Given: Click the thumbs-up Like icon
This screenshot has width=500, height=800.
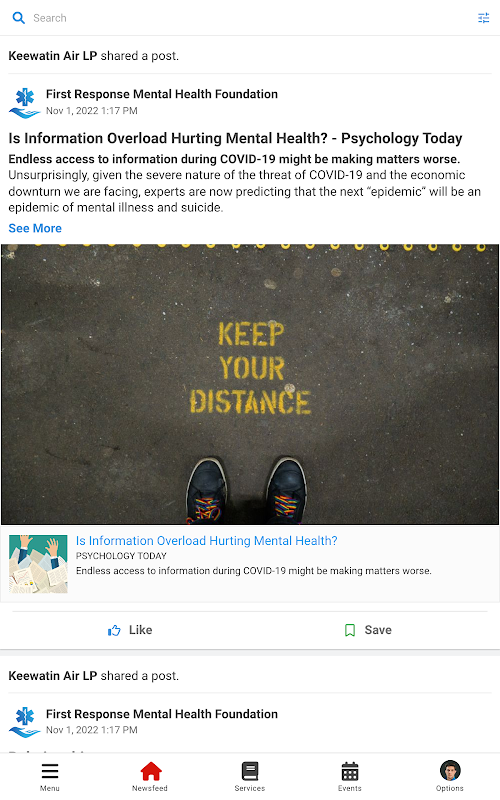Looking at the screenshot, I should (114, 631).
